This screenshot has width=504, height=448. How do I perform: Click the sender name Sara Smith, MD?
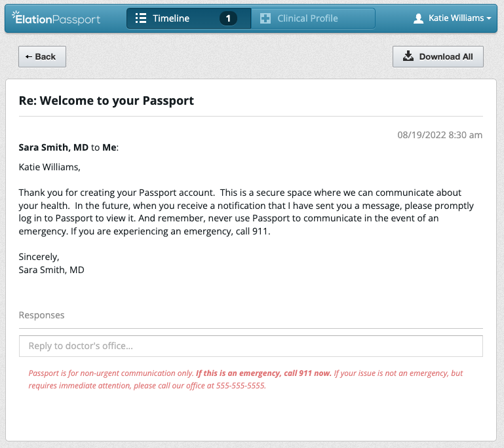53,147
